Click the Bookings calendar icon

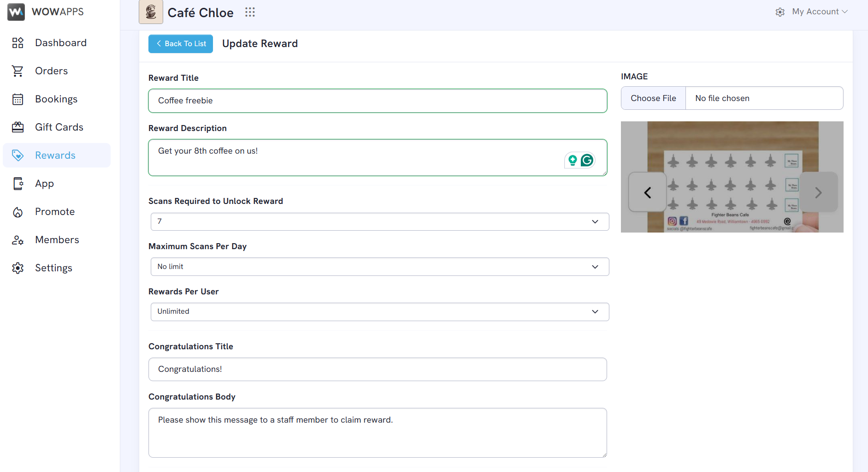coord(18,99)
